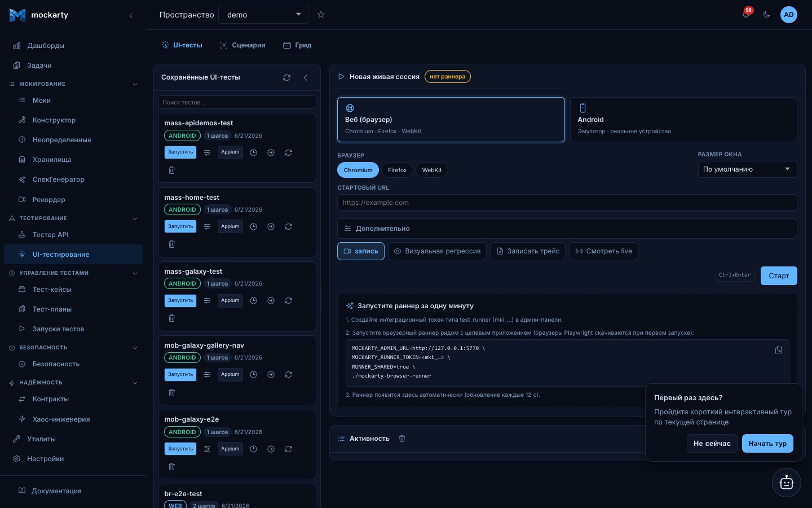Click Начать тур button

point(767,444)
